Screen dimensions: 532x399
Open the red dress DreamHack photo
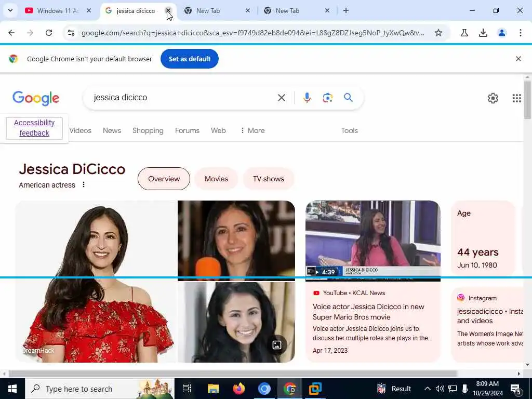pyautogui.click(x=96, y=282)
